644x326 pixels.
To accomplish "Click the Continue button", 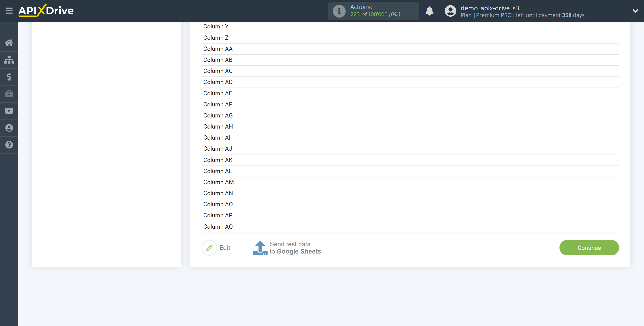I will click(x=589, y=248).
